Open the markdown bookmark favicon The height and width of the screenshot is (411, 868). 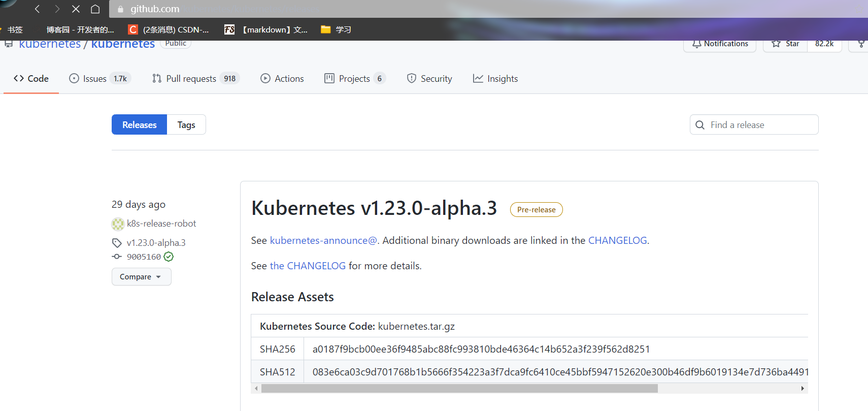[x=229, y=29]
